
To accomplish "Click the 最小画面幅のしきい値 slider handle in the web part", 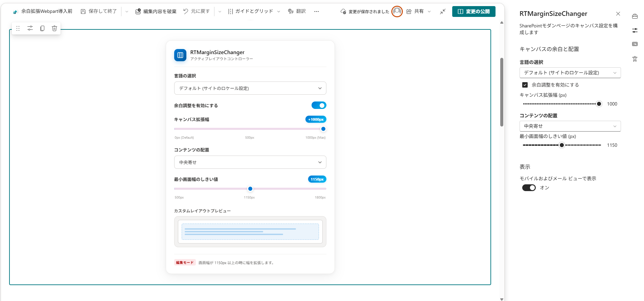I will pyautogui.click(x=250, y=189).
